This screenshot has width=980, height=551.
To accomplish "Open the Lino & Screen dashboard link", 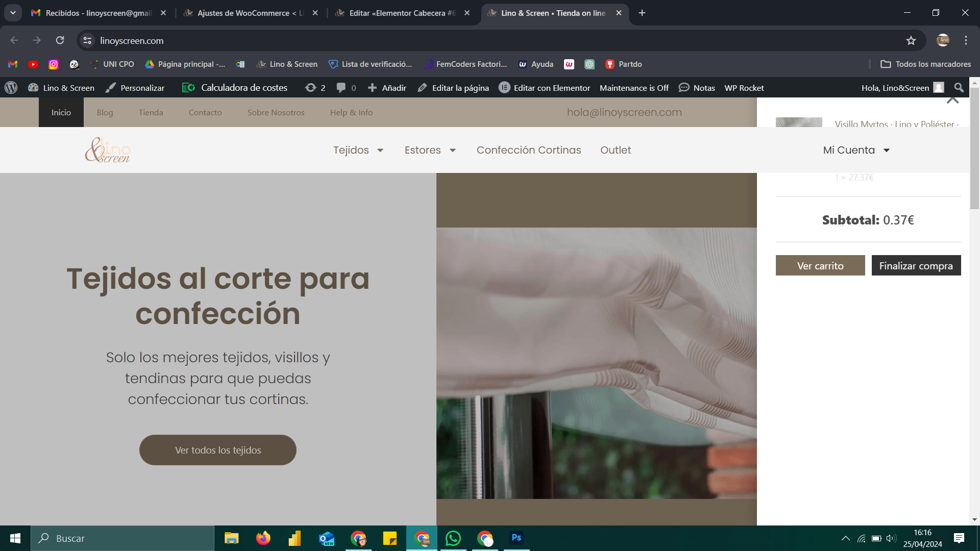I will (61, 88).
